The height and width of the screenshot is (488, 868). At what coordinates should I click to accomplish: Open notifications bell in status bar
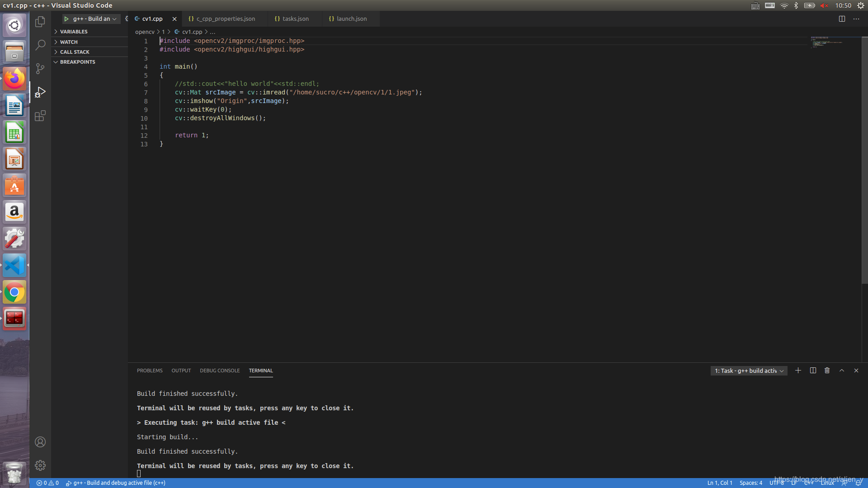coord(859,483)
